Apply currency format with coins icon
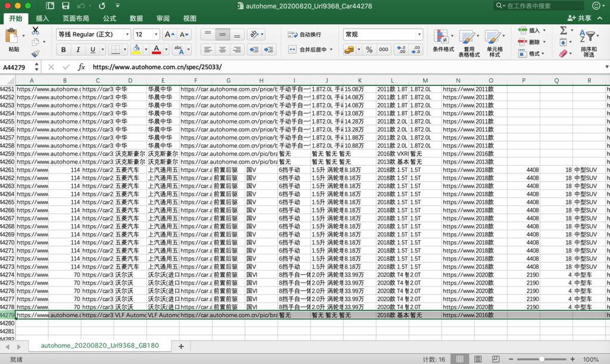 coord(349,49)
